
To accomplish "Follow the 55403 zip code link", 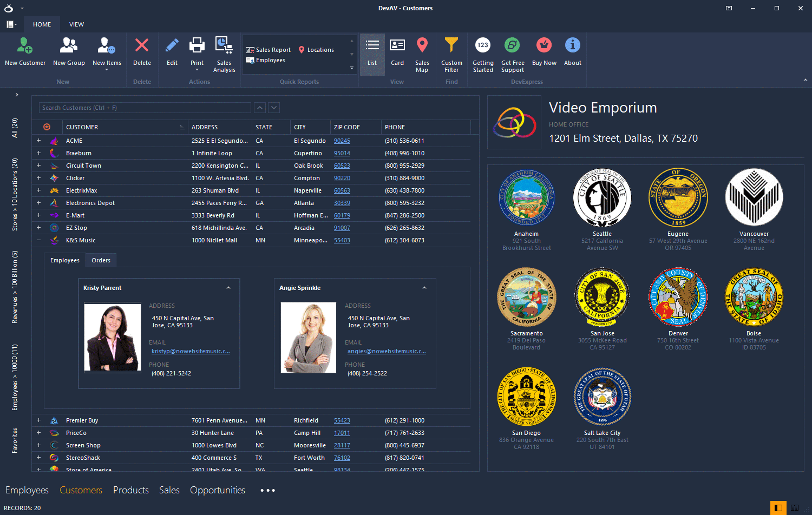I will pyautogui.click(x=342, y=240).
